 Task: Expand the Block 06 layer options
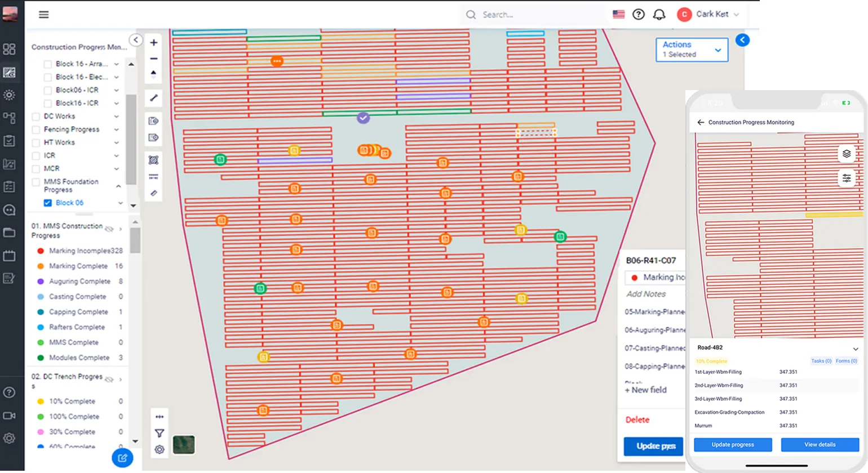pos(120,203)
